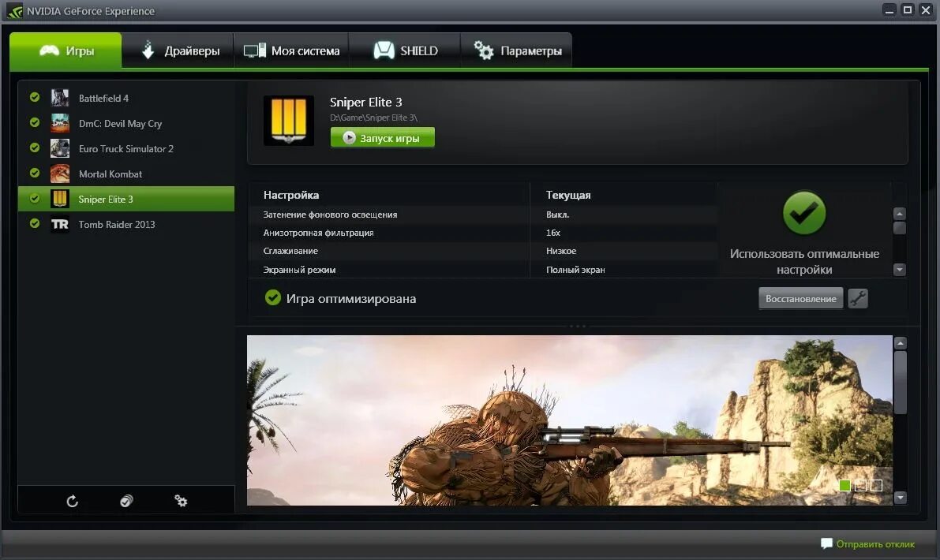Image resolution: width=940 pixels, height=560 pixels.
Task: Select third screenshot indicator square
Action: pyautogui.click(x=876, y=485)
